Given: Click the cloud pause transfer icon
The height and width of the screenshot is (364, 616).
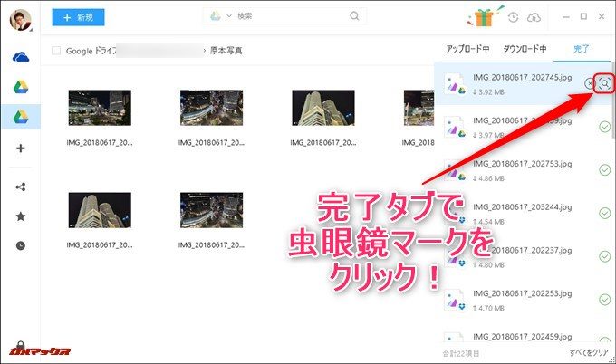Looking at the screenshot, I should click(x=534, y=17).
